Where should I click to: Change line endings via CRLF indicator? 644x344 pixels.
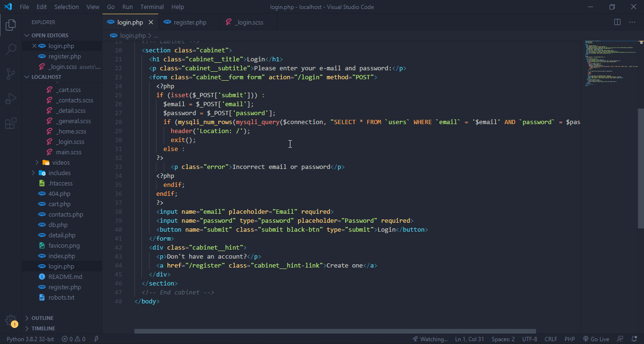click(551, 339)
